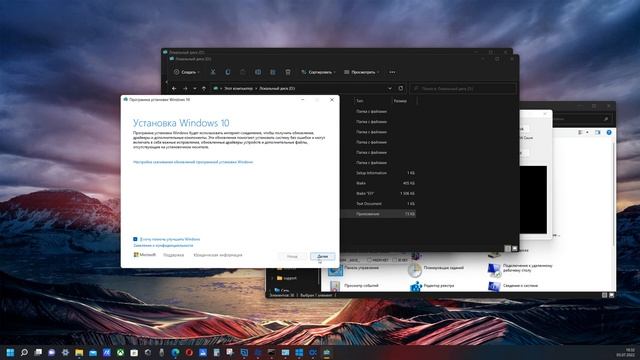Viewport: 640px width, 360px height.
Task: Open Xbox app from the taskbar
Action: 120,352
